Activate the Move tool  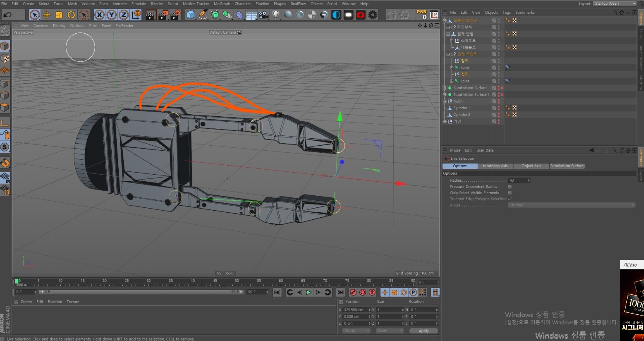[x=47, y=15]
